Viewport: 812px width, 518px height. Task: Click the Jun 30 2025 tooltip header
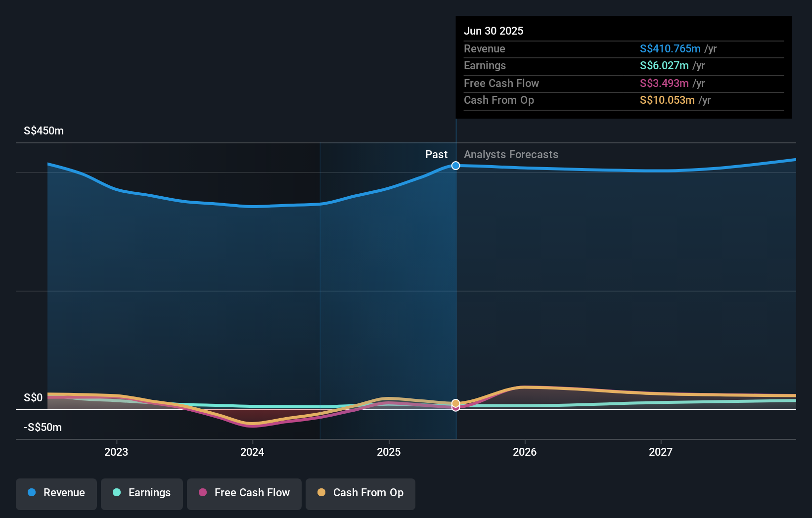[x=494, y=31]
